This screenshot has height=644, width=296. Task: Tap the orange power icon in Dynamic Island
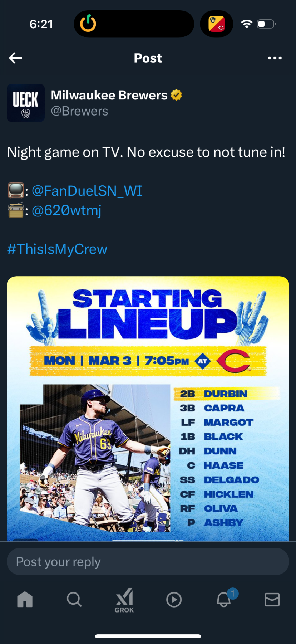click(88, 24)
